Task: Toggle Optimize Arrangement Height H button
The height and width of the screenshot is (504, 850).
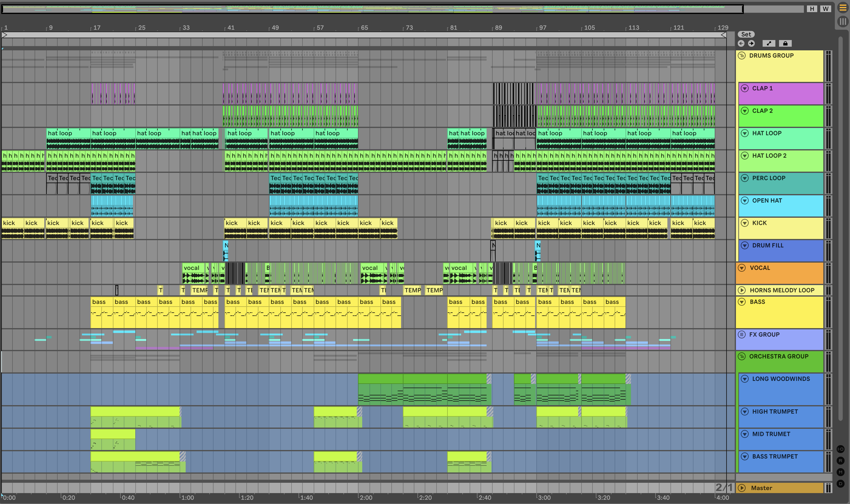Action: [x=812, y=9]
